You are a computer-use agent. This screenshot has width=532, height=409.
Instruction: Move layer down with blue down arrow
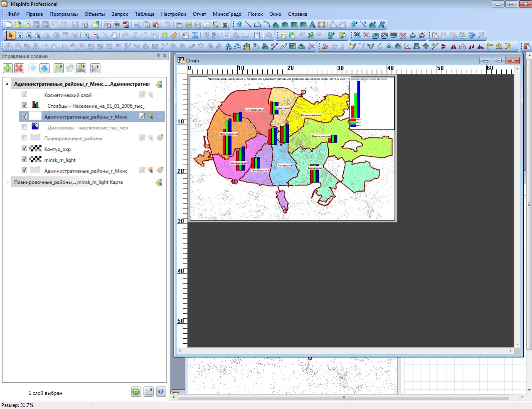pyautogui.click(x=44, y=68)
